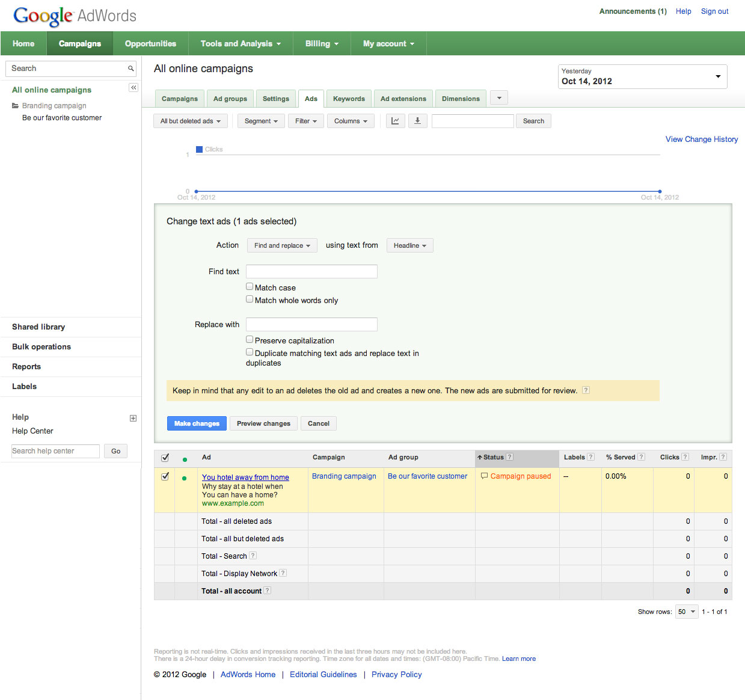The height and width of the screenshot is (700, 745).
Task: Check Duplicate matching text ads option
Action: 250,352
